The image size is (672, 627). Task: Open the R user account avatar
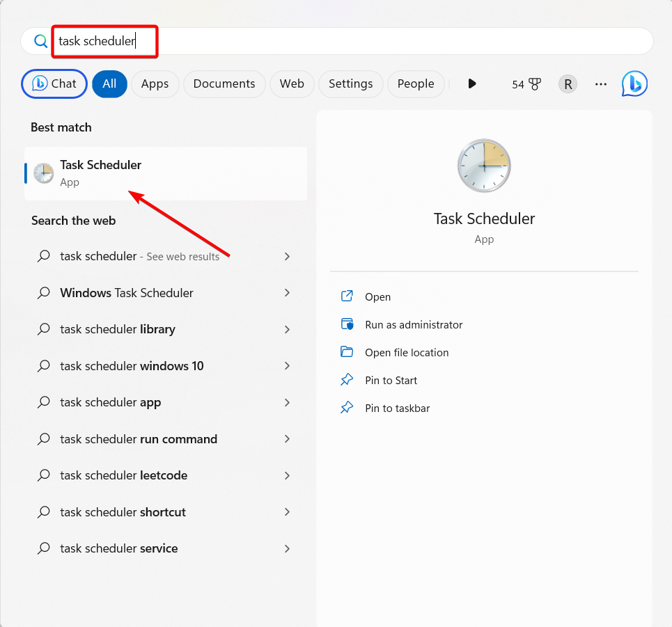click(x=568, y=84)
